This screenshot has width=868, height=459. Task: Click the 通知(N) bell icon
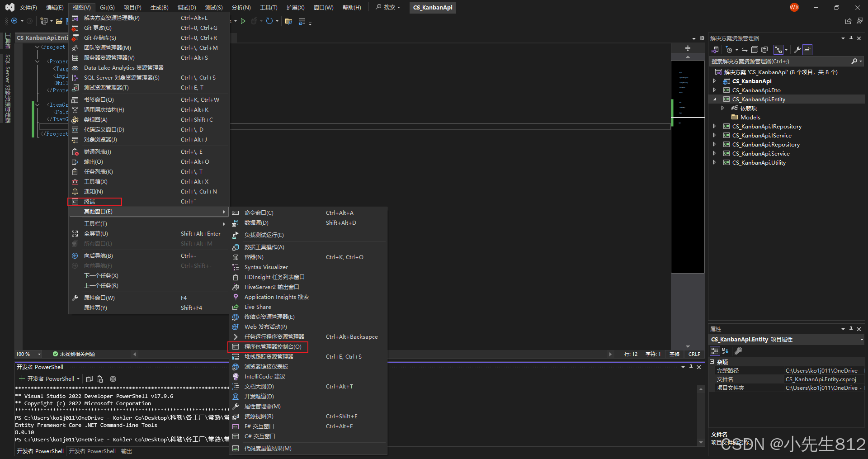pyautogui.click(x=75, y=192)
